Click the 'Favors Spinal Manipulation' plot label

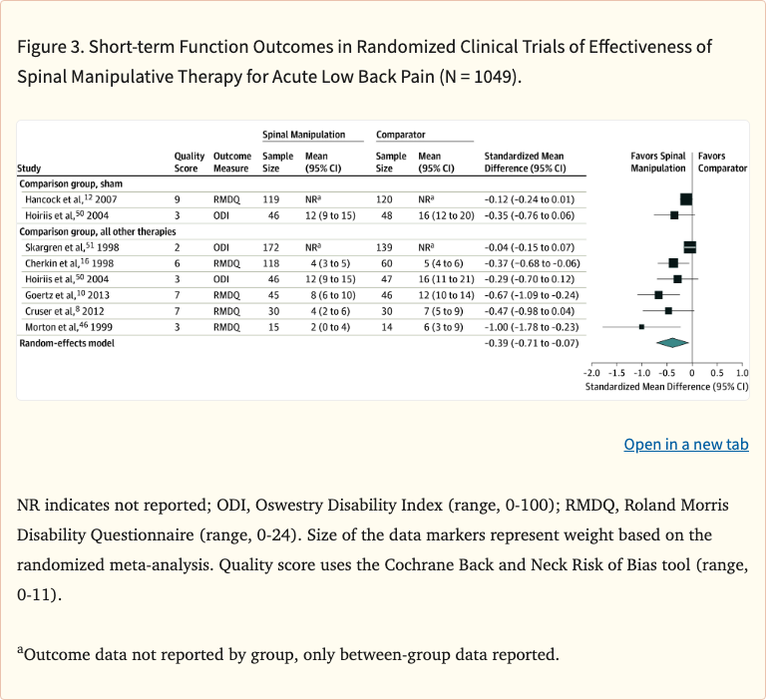(658, 163)
